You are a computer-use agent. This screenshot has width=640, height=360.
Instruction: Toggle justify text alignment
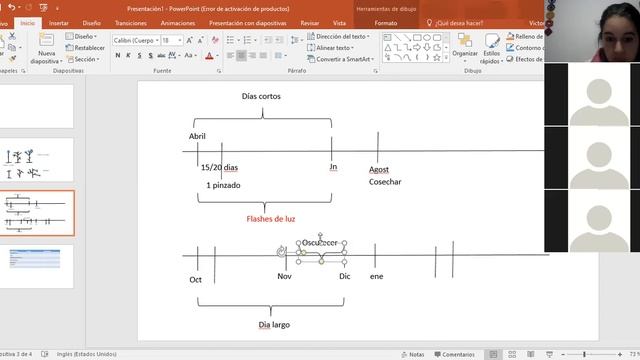[263, 55]
